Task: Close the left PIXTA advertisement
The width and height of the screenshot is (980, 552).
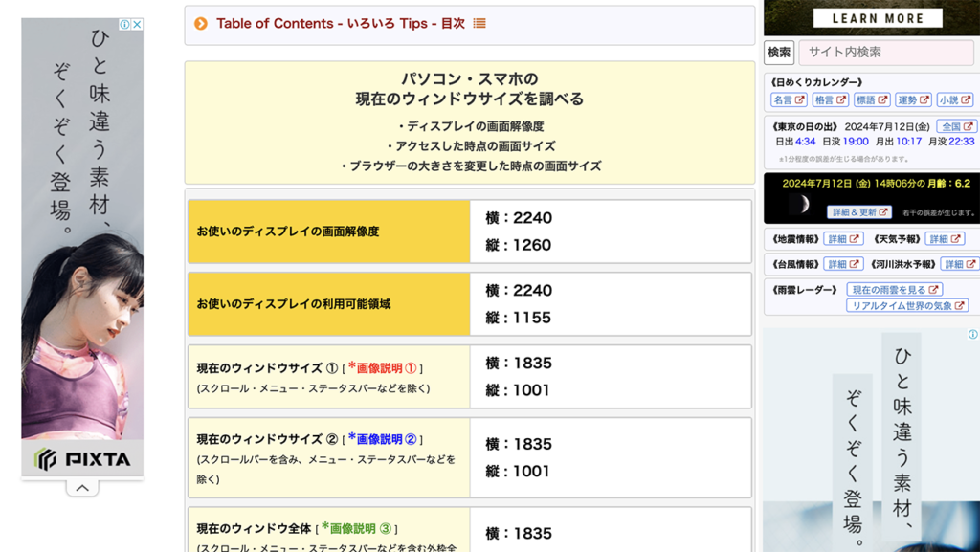Action: (137, 24)
